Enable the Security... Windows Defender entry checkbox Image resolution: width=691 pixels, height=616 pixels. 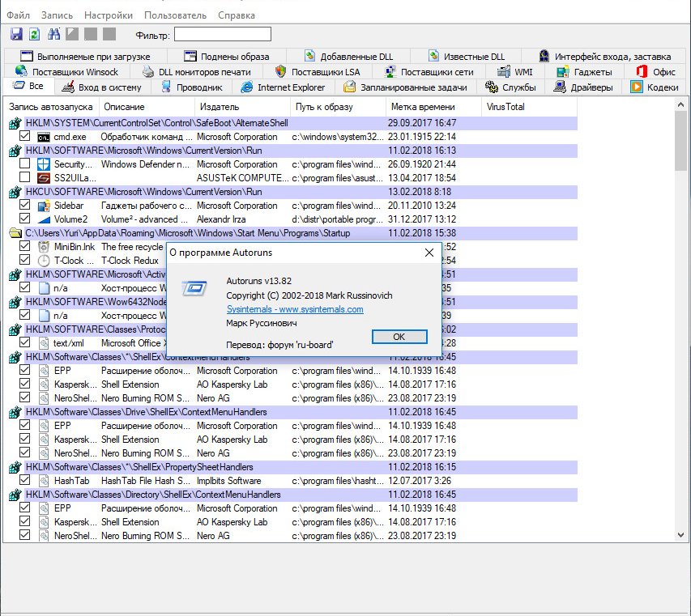coord(24,164)
